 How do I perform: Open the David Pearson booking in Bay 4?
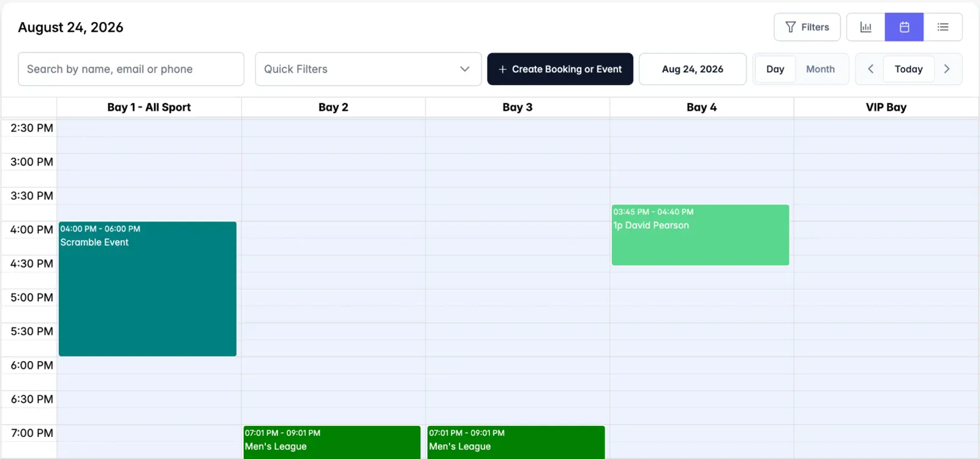coord(700,235)
